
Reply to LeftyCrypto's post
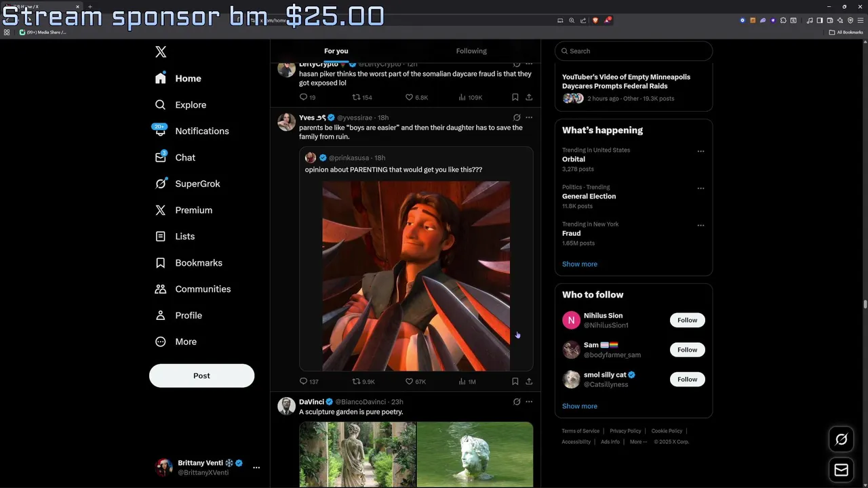307,98
